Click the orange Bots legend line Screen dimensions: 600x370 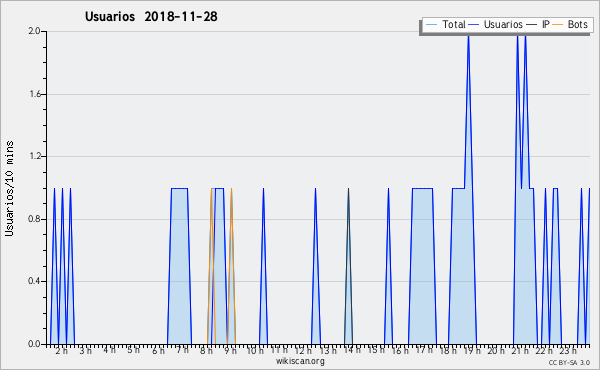click(x=558, y=25)
